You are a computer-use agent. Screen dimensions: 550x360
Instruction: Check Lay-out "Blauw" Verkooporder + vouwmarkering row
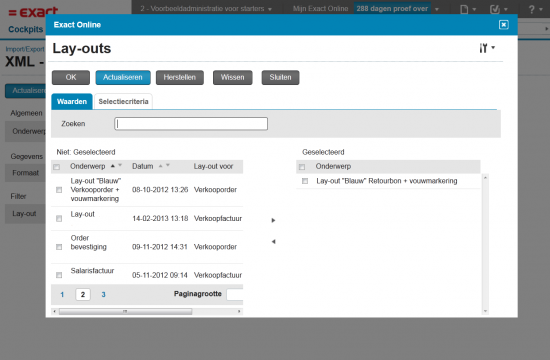(59, 190)
